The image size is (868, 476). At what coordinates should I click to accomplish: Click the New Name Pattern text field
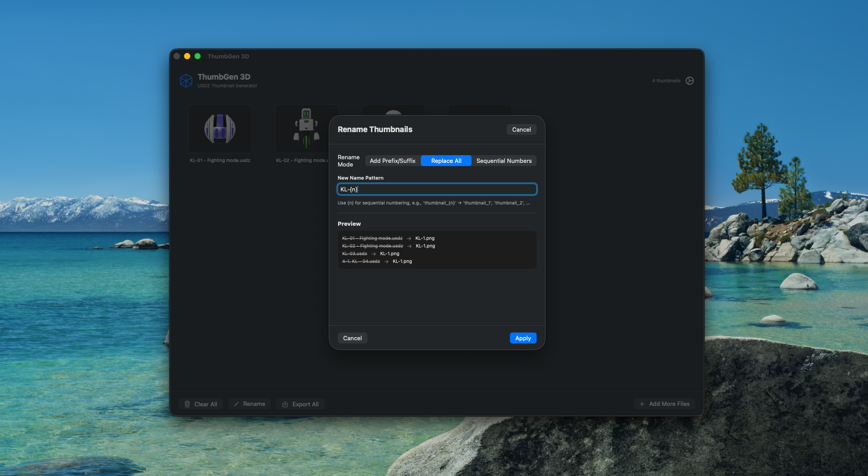[x=436, y=189]
